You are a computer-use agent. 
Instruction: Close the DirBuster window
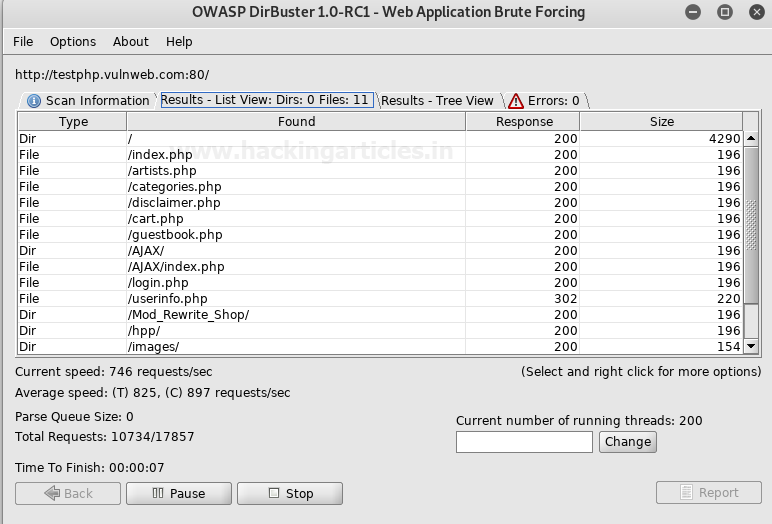point(757,12)
